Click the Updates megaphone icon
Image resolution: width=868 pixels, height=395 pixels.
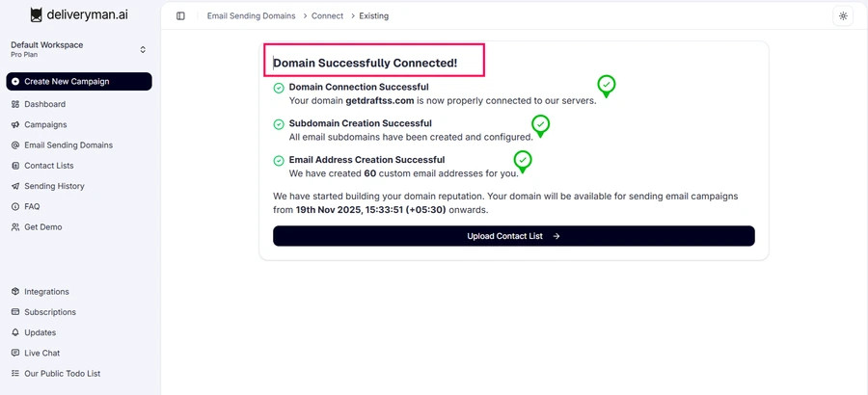[15, 332]
